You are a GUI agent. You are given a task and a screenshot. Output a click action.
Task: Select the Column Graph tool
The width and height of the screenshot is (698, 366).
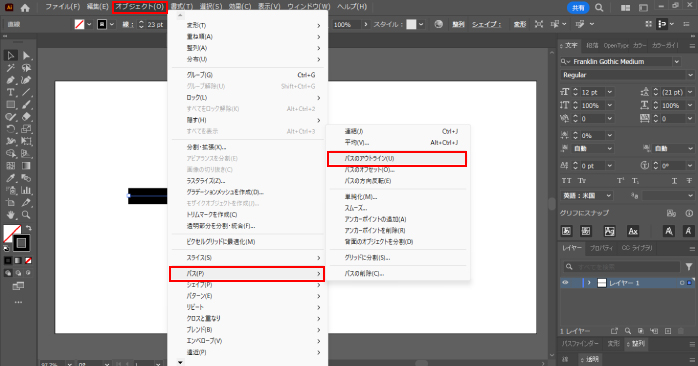[26, 191]
